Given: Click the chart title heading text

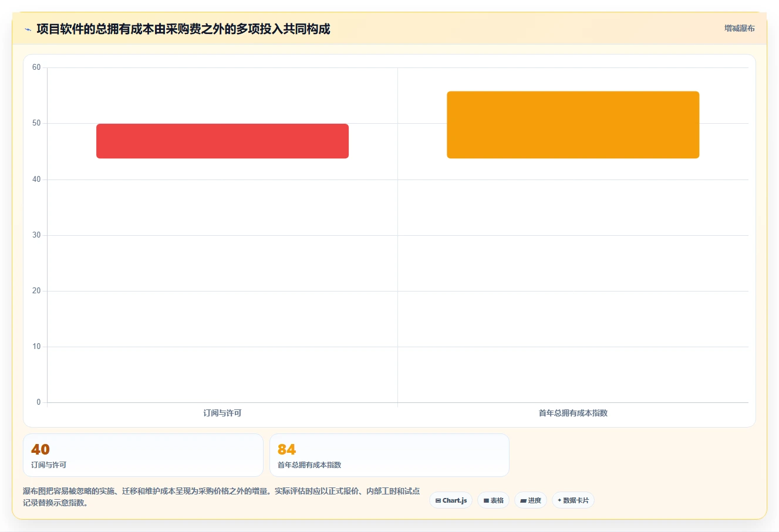Looking at the screenshot, I should click(183, 29).
